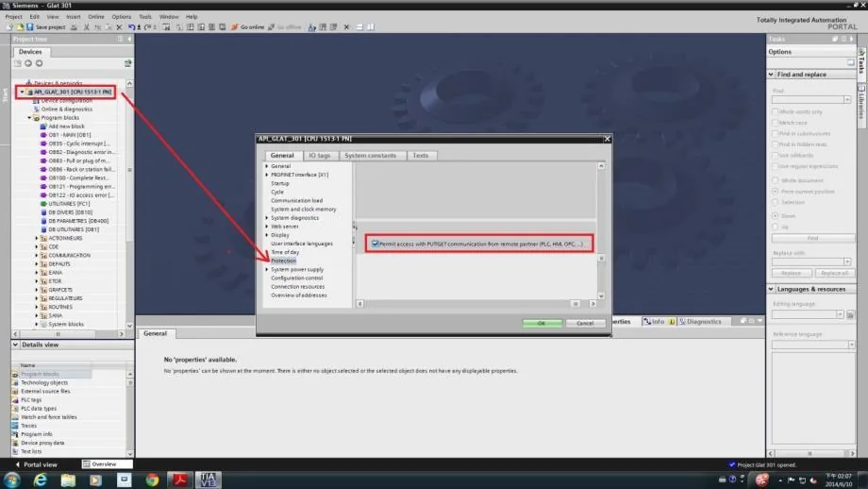Click the green icon at right of Devices toolbar
The height and width of the screenshot is (489, 868).
128,63
